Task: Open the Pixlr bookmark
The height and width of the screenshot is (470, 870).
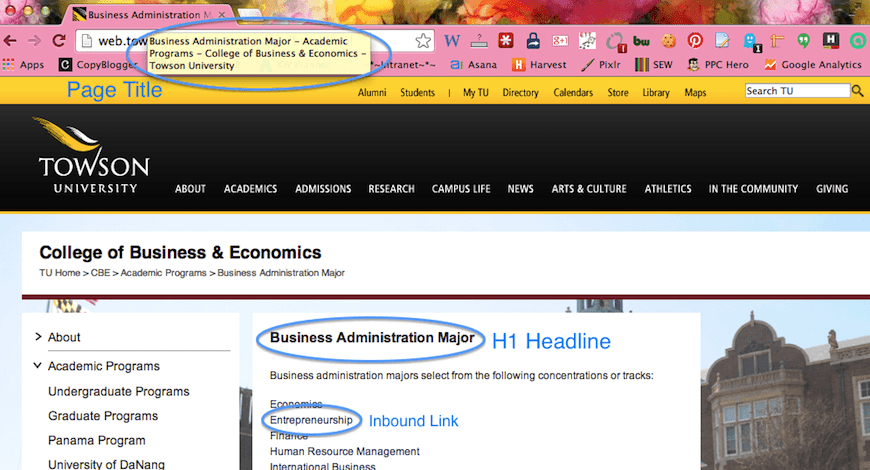Action: click(x=601, y=64)
